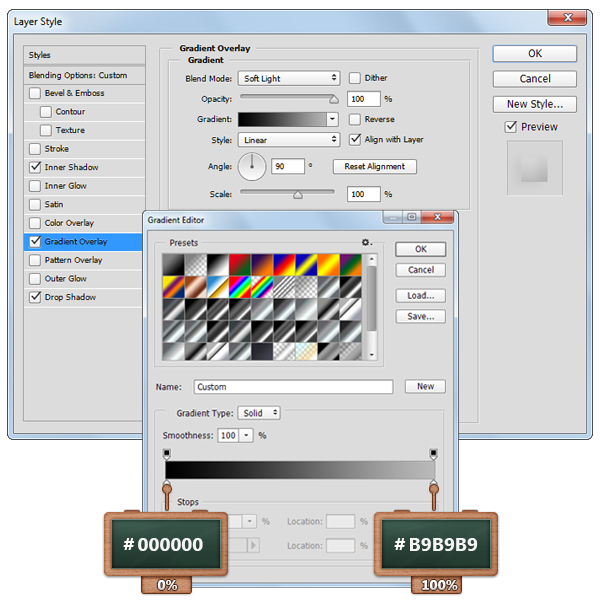Enable the Dither checkbox
The height and width of the screenshot is (600, 600).
coord(355,78)
